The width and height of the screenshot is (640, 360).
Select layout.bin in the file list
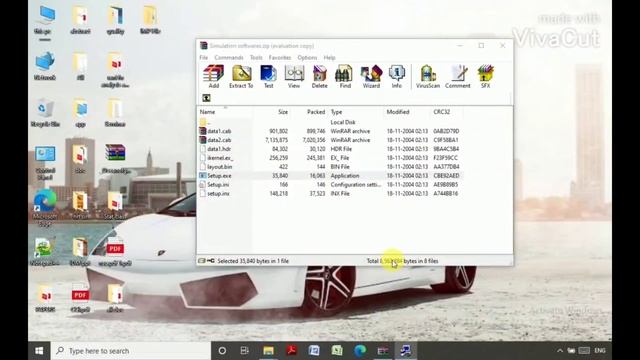(x=331, y=167)
